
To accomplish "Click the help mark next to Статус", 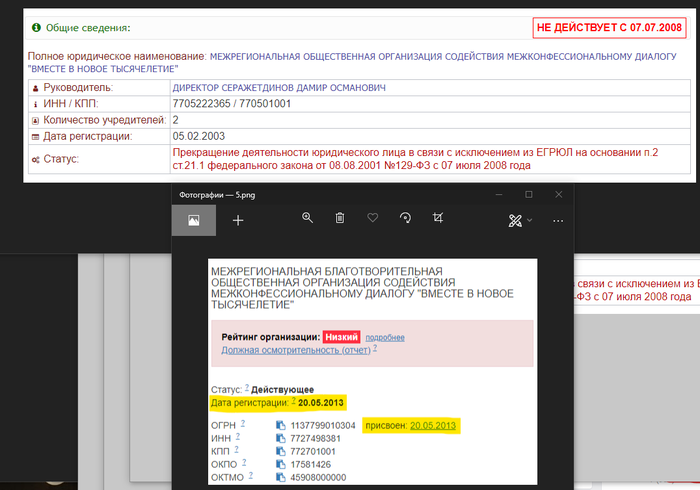I will pos(247,387).
